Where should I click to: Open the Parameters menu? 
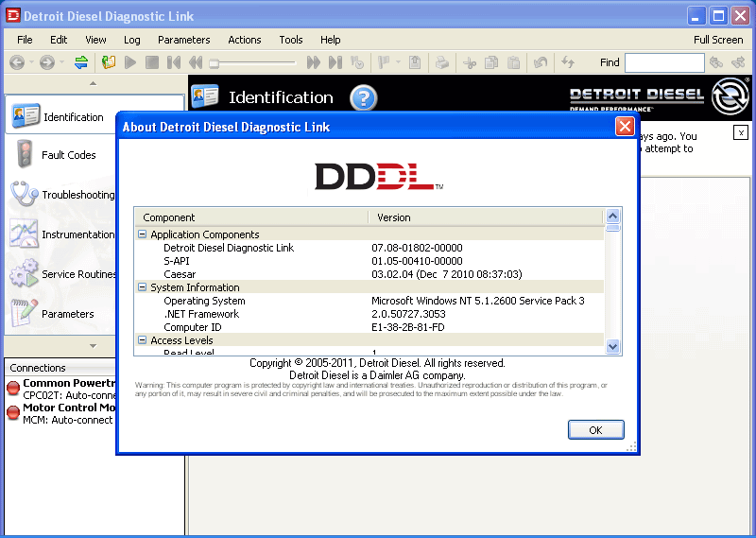[183, 40]
